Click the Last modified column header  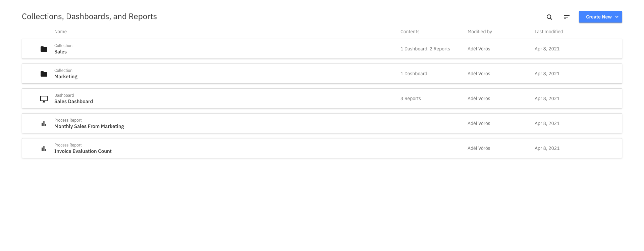click(x=549, y=32)
